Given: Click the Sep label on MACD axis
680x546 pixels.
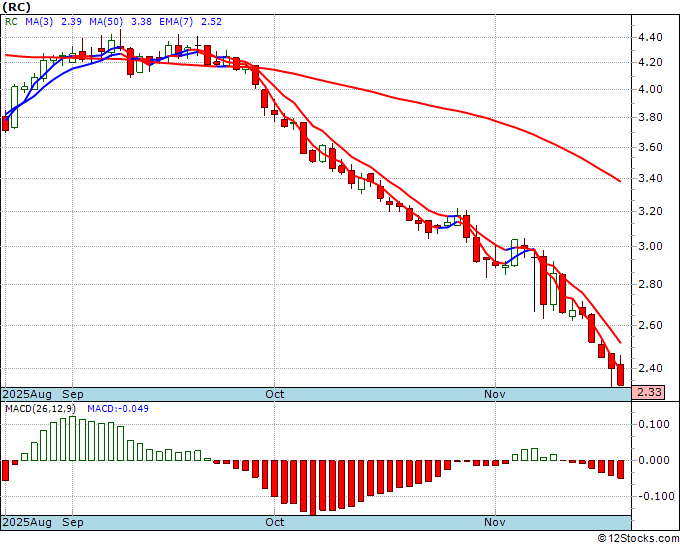Looking at the screenshot, I should pos(73,522).
